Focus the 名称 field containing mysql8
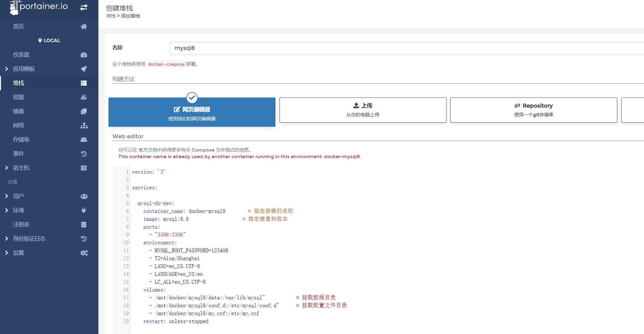 (407, 48)
